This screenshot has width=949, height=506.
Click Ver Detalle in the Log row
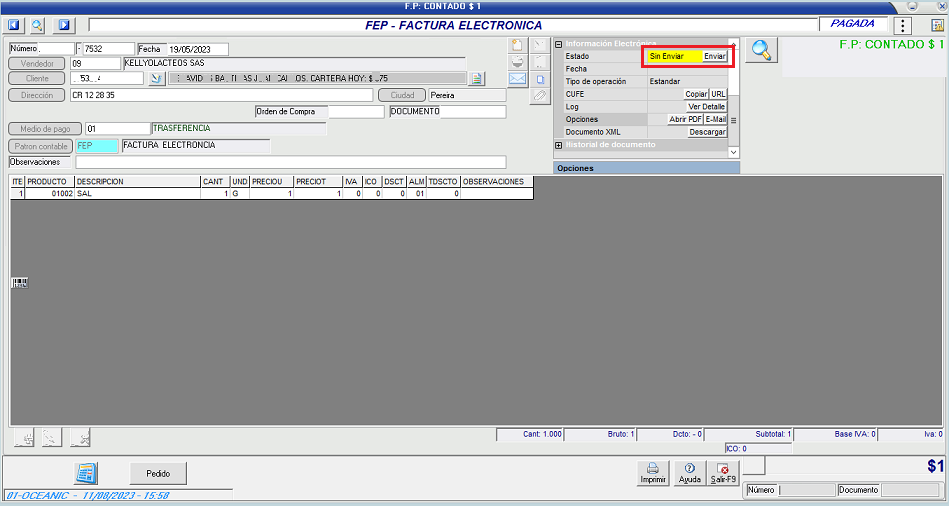(706, 106)
